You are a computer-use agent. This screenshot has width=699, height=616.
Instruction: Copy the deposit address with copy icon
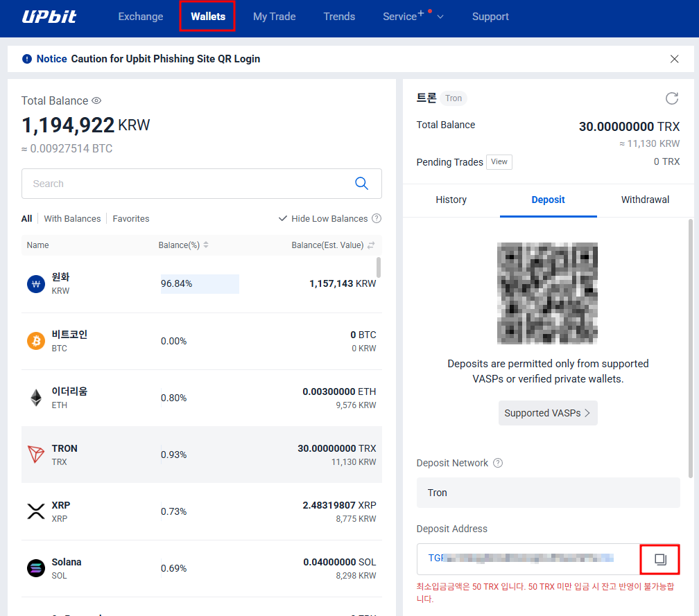pos(660,559)
